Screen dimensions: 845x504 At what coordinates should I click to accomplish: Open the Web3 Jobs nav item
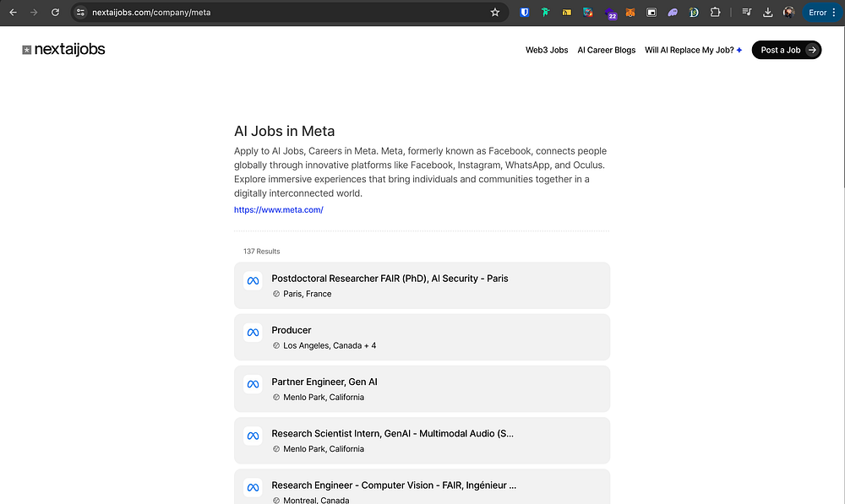547,50
